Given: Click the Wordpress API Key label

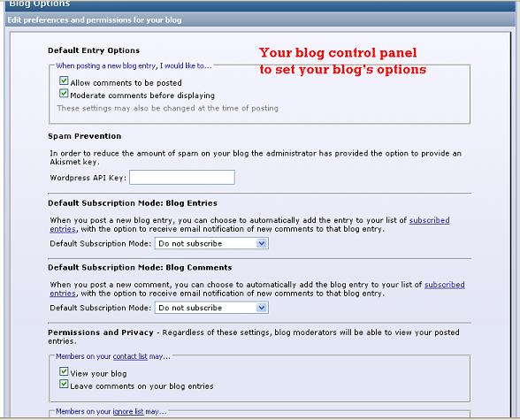Looking at the screenshot, I should pos(88,178).
